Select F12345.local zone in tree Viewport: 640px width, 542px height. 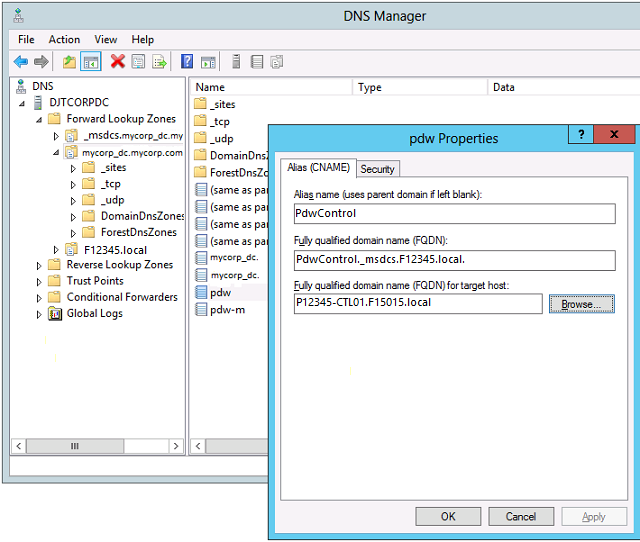(115, 250)
